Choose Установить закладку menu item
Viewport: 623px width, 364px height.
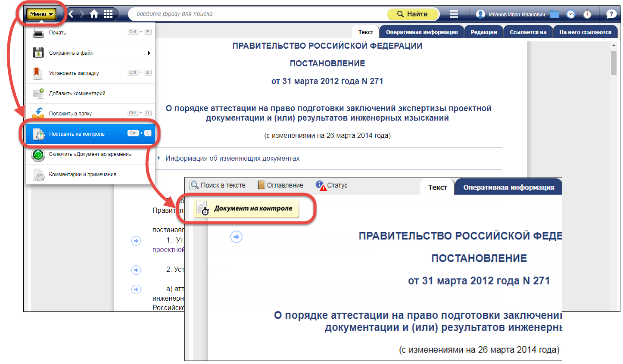74,73
